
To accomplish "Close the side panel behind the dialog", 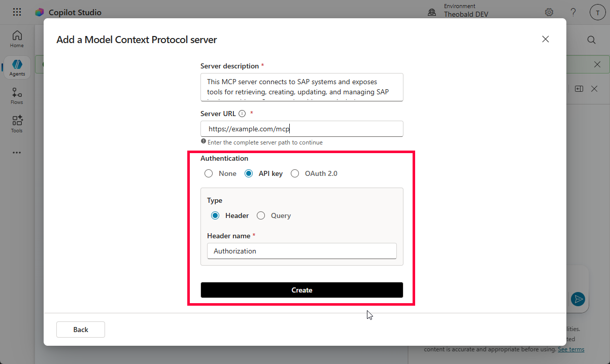I will (x=594, y=89).
